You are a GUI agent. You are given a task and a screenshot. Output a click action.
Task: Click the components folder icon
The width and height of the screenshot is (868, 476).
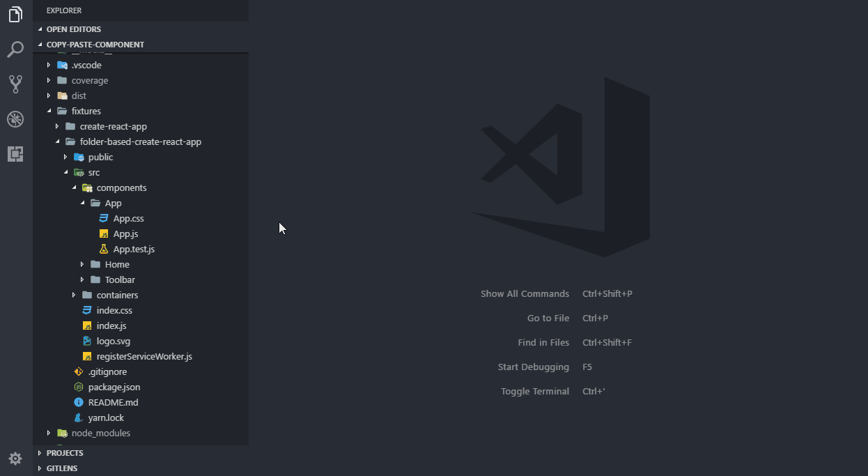87,187
